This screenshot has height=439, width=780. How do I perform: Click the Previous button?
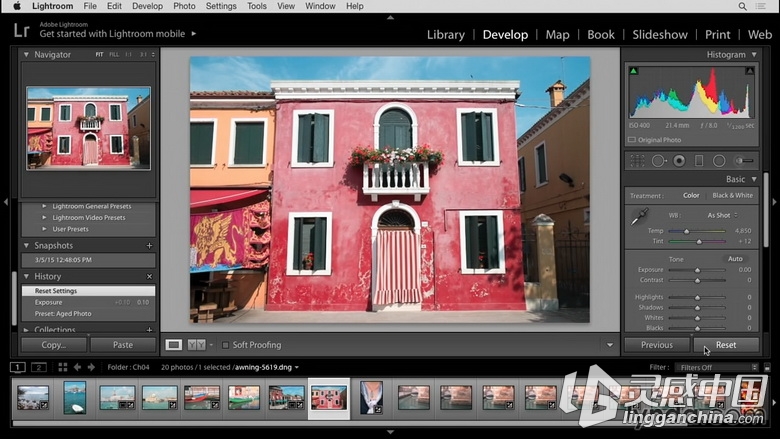(657, 345)
